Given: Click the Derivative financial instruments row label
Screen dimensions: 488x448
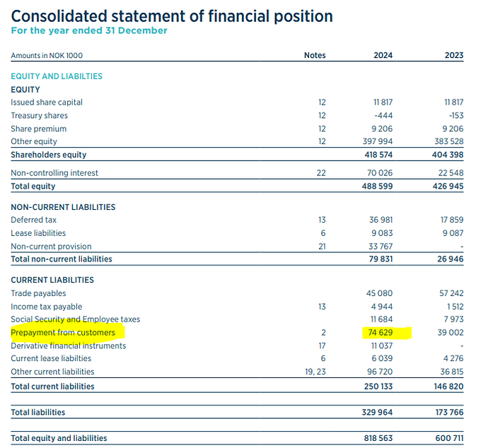Looking at the screenshot, I should coord(69,346).
